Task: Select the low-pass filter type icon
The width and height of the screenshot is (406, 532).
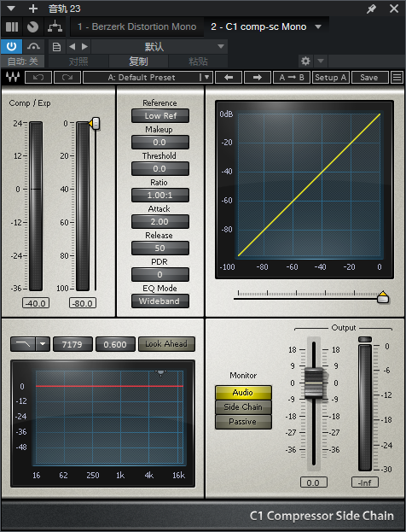Action: tap(23, 344)
